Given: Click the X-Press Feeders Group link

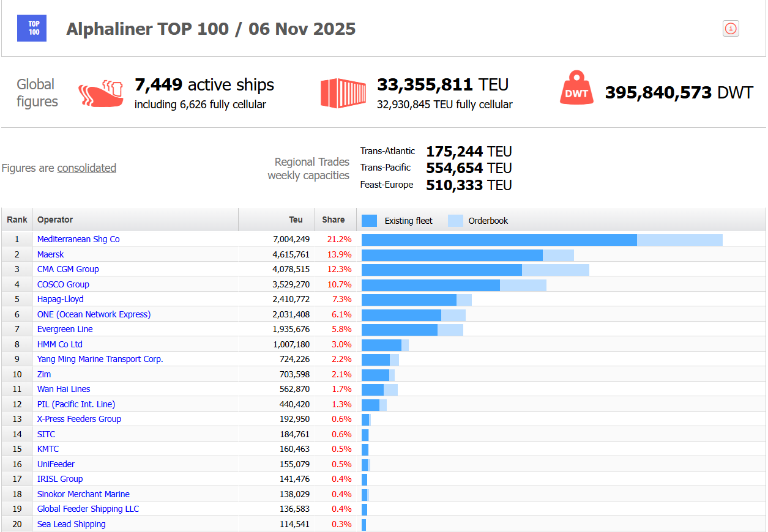Looking at the screenshot, I should tap(78, 419).
